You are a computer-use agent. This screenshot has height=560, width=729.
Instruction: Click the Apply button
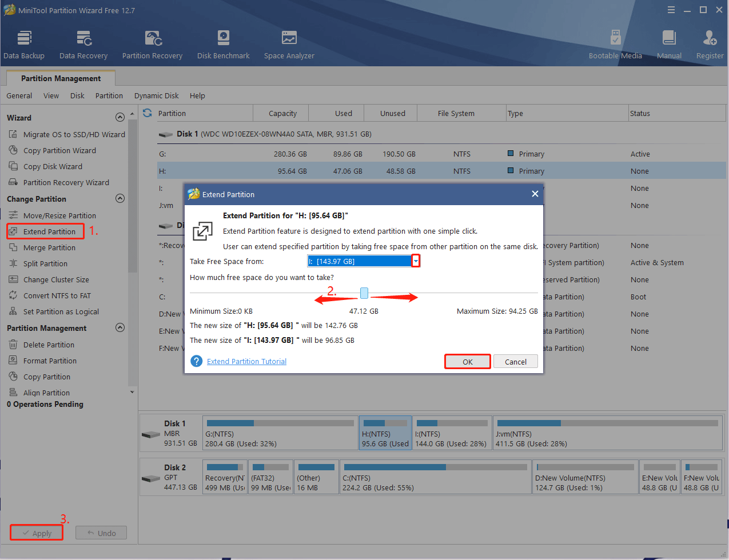37,533
